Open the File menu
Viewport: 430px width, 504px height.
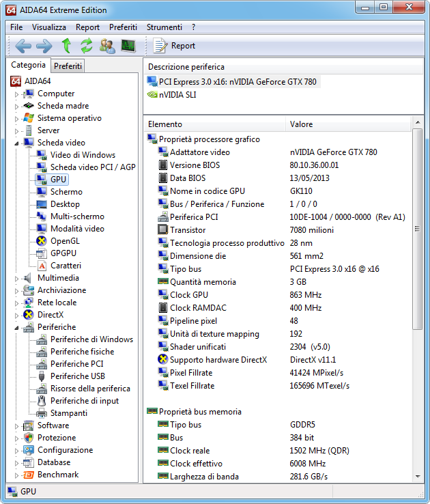(x=16, y=27)
